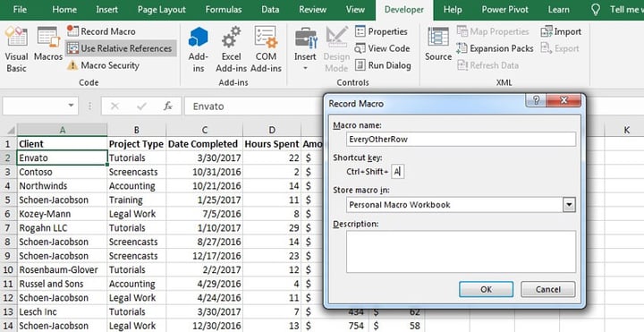Click the Training cell in column B
This screenshot has height=332, width=644.
(x=137, y=200)
